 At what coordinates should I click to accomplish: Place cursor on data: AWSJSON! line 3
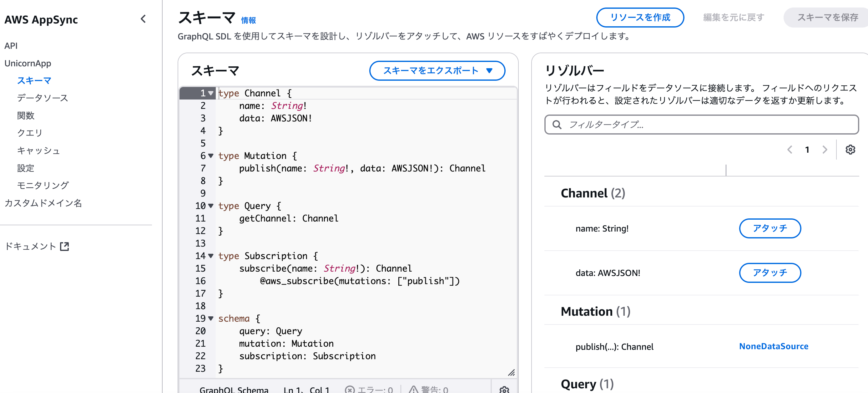276,118
